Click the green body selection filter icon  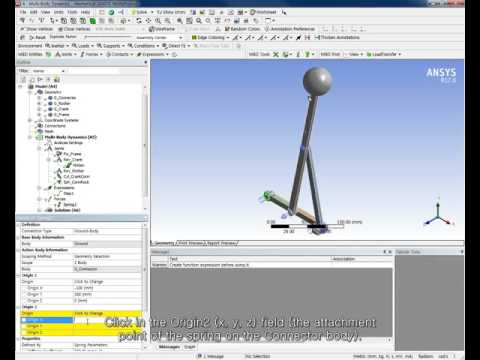pos(93,21)
